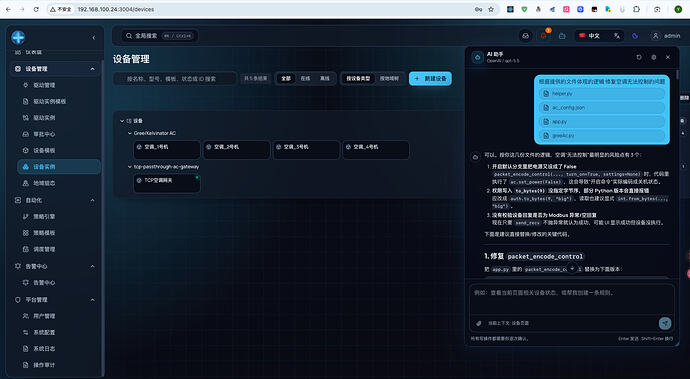This screenshot has height=379, width=690.
Task: Toggle the dark mode moon icon
Action: [x=635, y=36]
